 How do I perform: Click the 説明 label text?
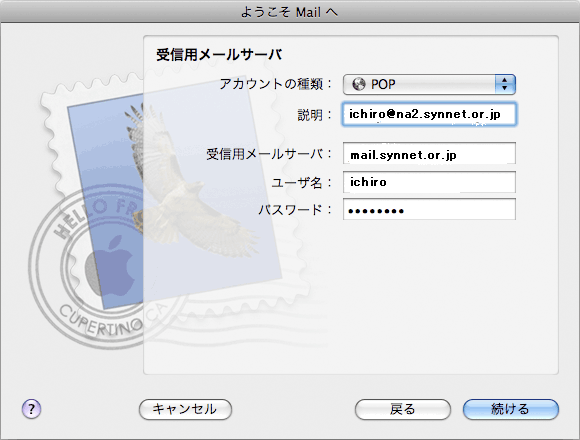click(310, 115)
